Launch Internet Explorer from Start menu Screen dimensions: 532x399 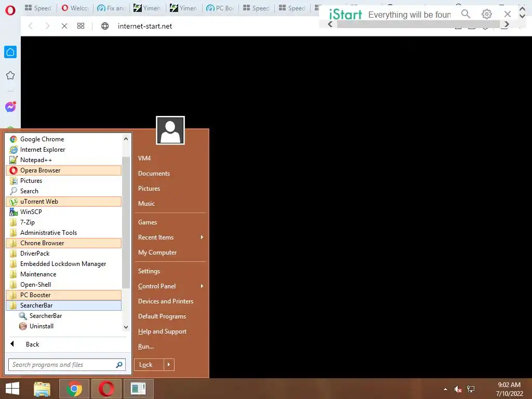64,150
